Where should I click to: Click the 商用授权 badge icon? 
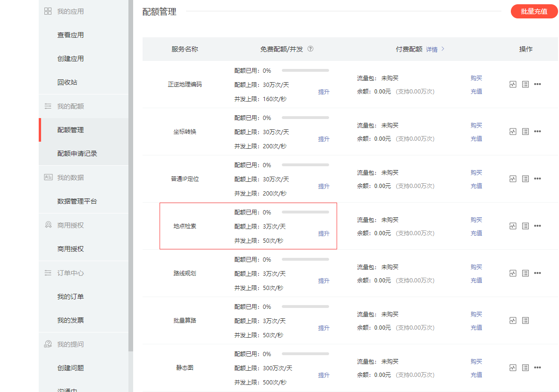pyautogui.click(x=48, y=225)
